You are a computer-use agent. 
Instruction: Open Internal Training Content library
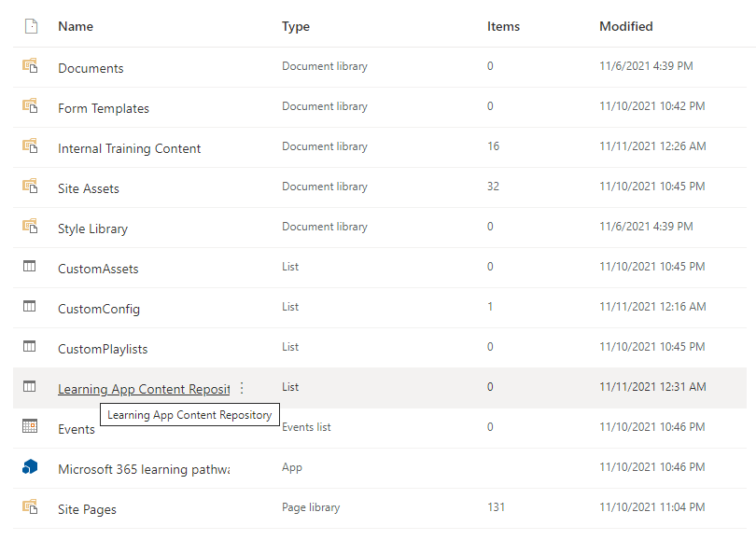pos(129,149)
